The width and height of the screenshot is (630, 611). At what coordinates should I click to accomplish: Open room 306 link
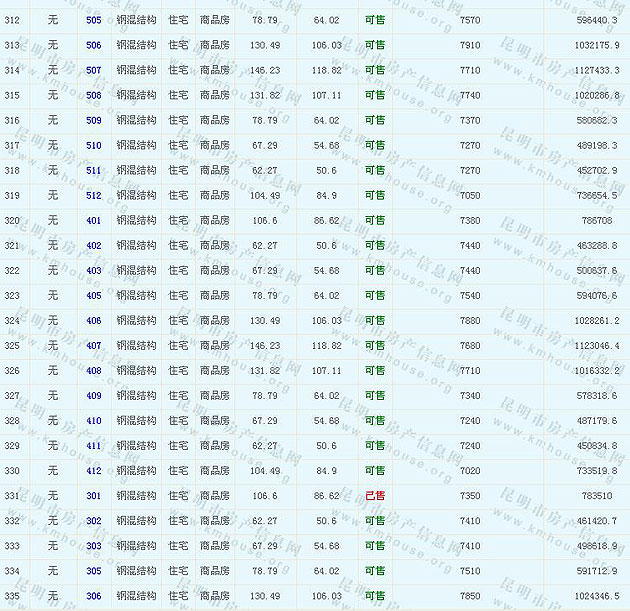pyautogui.click(x=93, y=595)
